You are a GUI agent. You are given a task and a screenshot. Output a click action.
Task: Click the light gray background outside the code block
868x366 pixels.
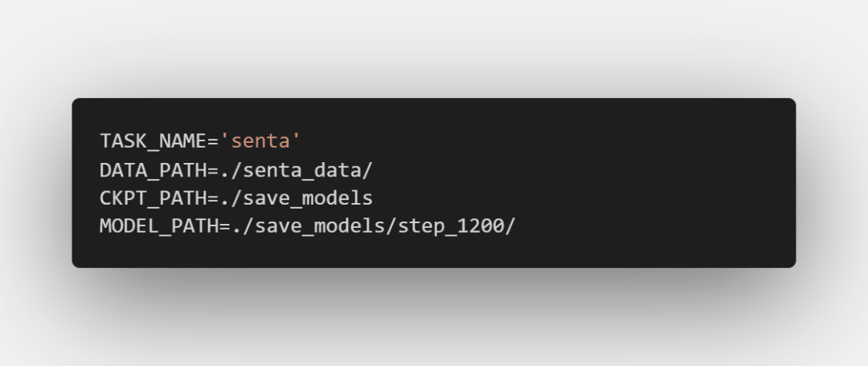tap(432, 44)
